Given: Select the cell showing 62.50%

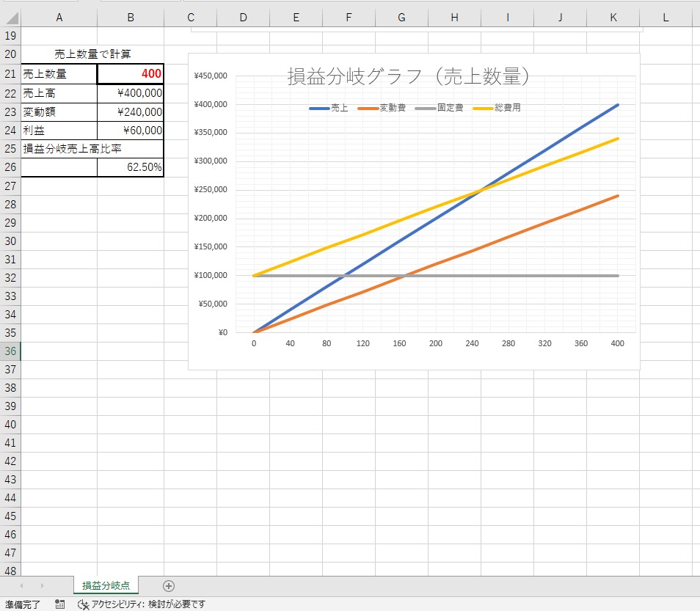Looking at the screenshot, I should (131, 167).
